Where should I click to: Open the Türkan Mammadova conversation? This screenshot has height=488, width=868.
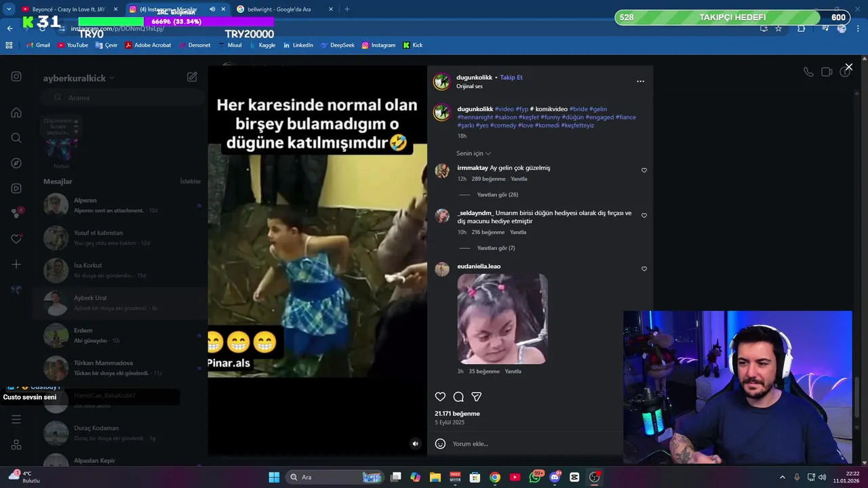click(119, 368)
